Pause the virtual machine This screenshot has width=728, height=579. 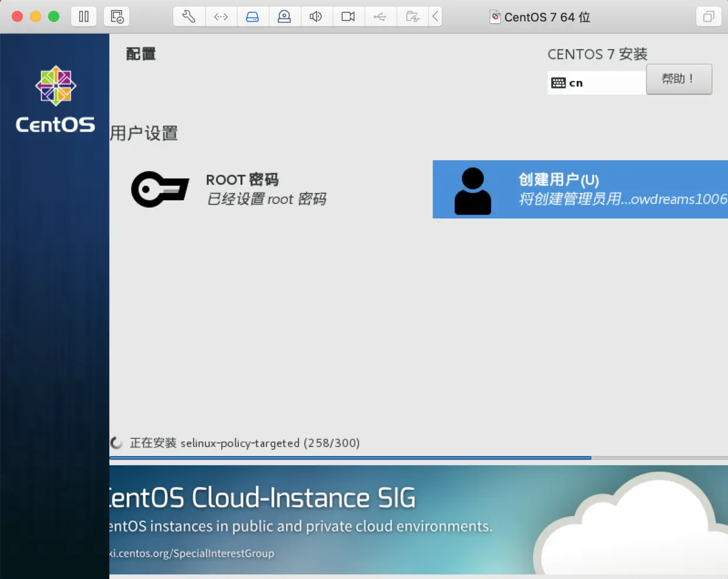tap(83, 16)
